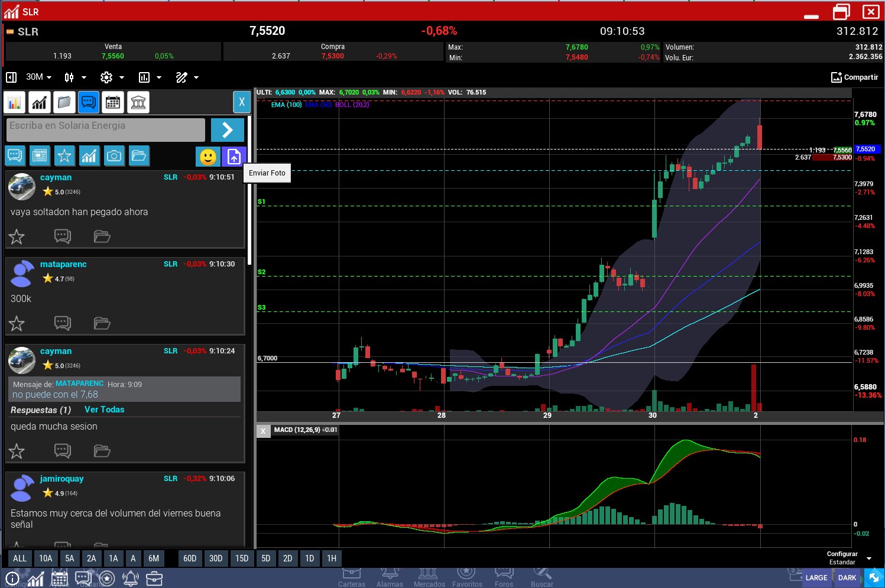The height and width of the screenshot is (588, 885).
Task: Open the Buscar search icon
Action: pos(542,577)
